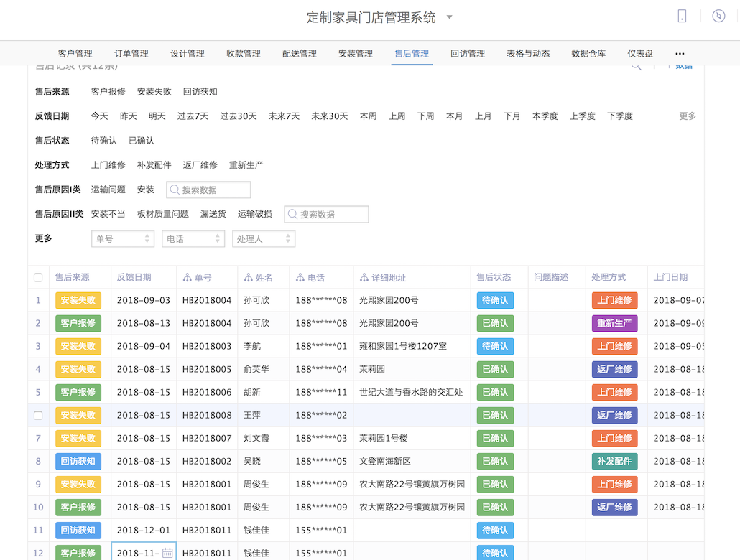Filter 售后原因II类 by 板材质量问题
740x560 pixels.
tap(163, 214)
